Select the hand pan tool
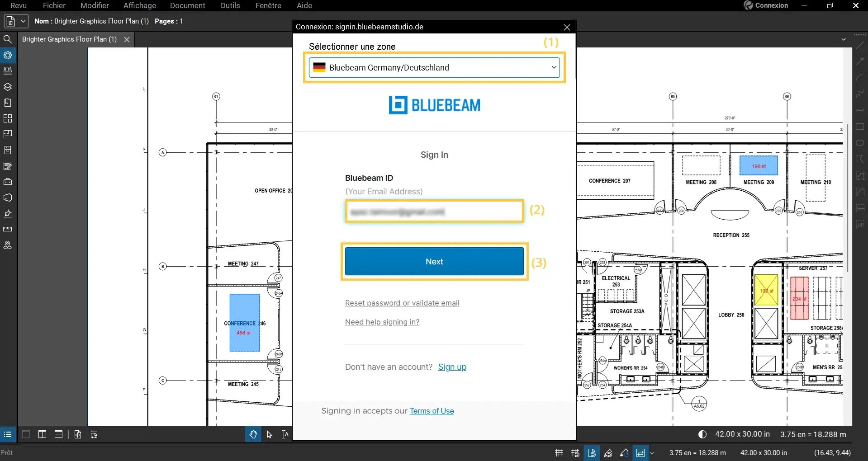 [253, 434]
